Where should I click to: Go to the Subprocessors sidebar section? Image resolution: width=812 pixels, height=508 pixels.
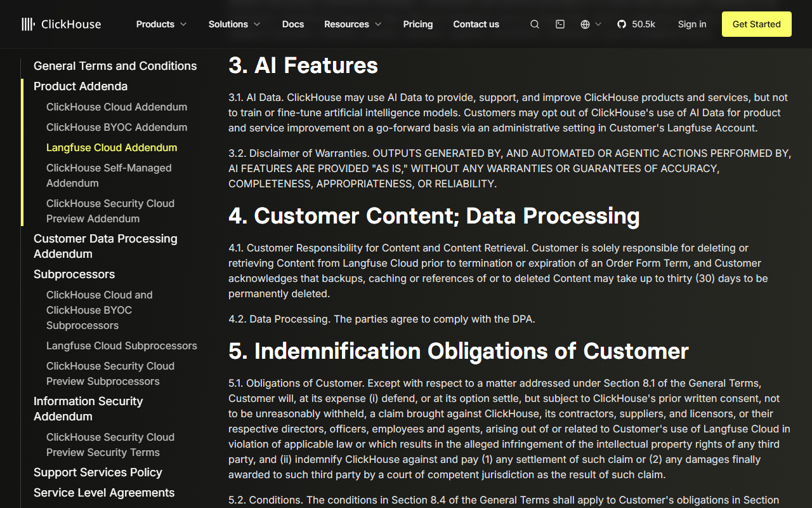click(74, 274)
